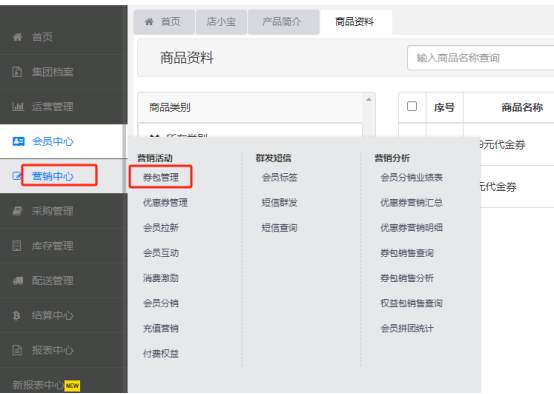
Task: Open 新报表中心 with NEW badge
Action: [46, 384]
